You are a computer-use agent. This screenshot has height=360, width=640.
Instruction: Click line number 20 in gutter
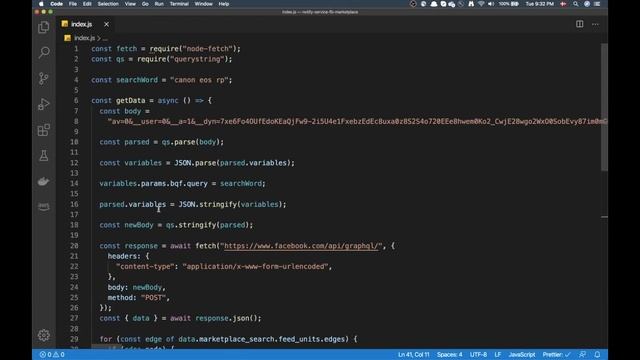click(74, 246)
